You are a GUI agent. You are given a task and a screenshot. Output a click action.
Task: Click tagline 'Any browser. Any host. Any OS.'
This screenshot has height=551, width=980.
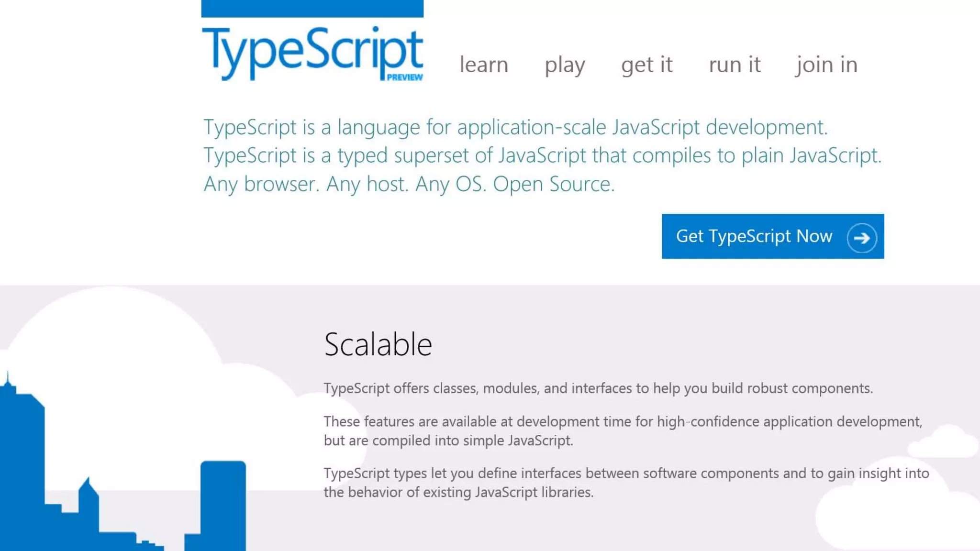click(345, 184)
